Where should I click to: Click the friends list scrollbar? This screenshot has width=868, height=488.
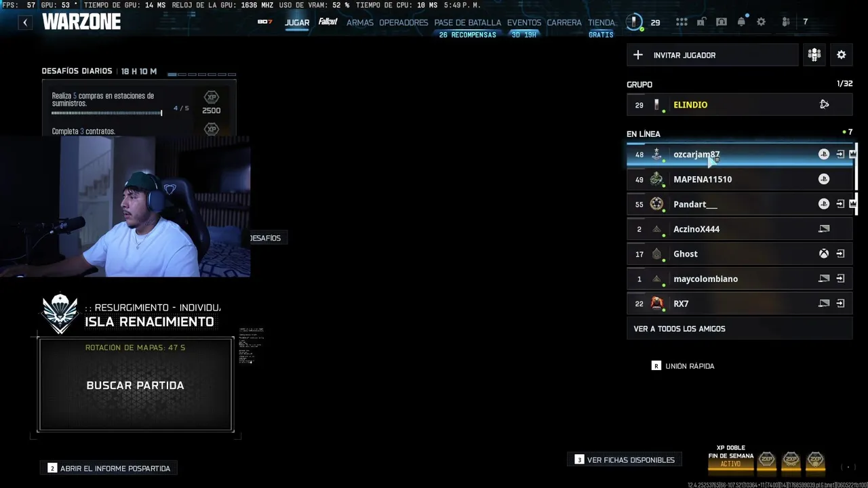pos(855,180)
